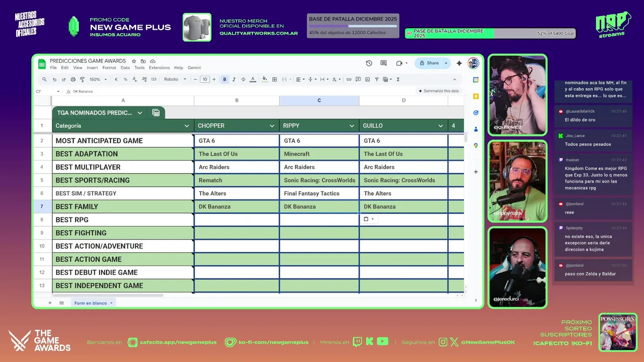Open the Extensions menu
The image size is (644, 362).
coord(159,68)
